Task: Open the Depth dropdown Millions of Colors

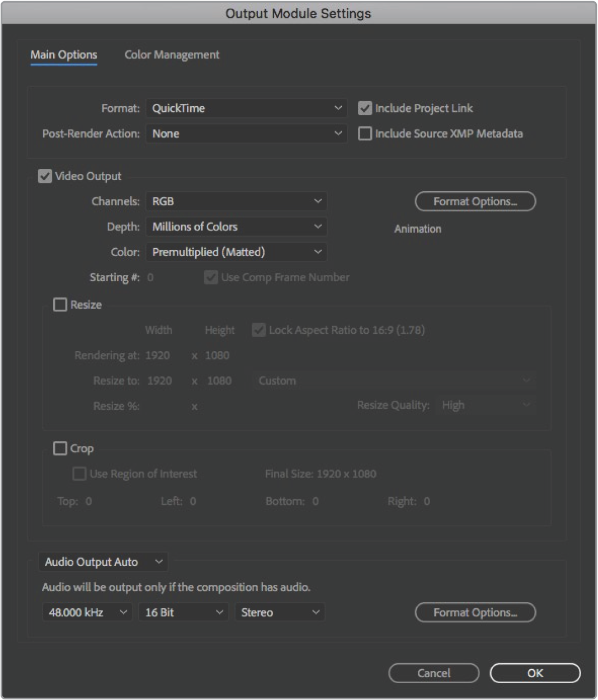Action: pyautogui.click(x=236, y=227)
